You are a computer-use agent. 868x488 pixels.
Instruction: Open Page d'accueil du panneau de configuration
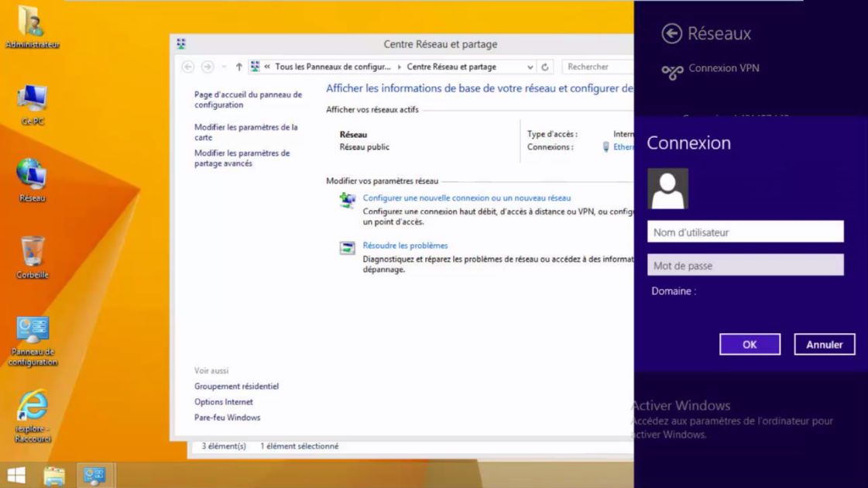click(x=248, y=100)
